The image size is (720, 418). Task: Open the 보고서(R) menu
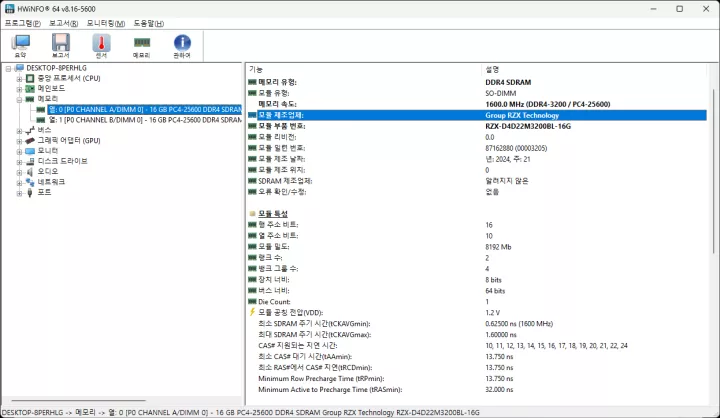click(63, 23)
